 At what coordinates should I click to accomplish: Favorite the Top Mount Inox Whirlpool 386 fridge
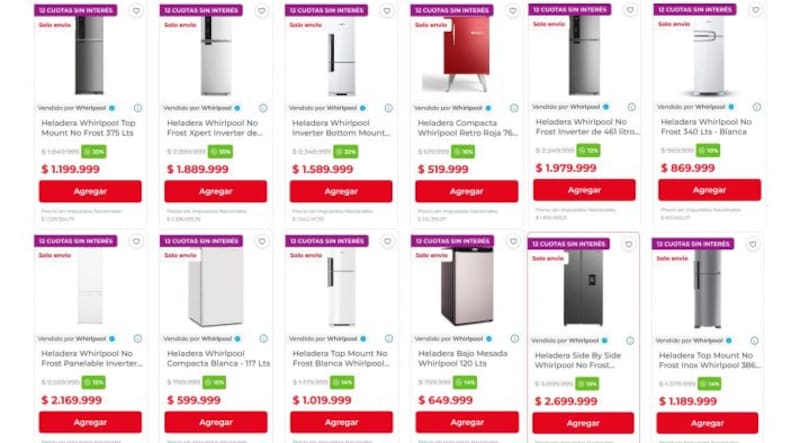753,244
